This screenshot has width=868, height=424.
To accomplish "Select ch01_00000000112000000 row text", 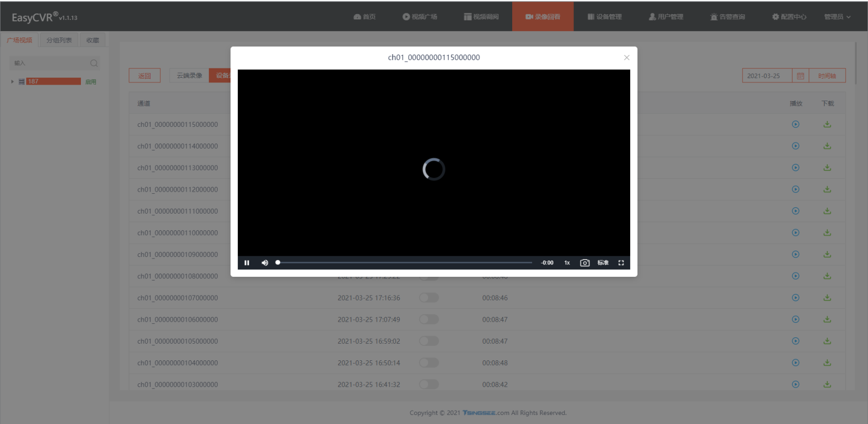I will click(177, 190).
